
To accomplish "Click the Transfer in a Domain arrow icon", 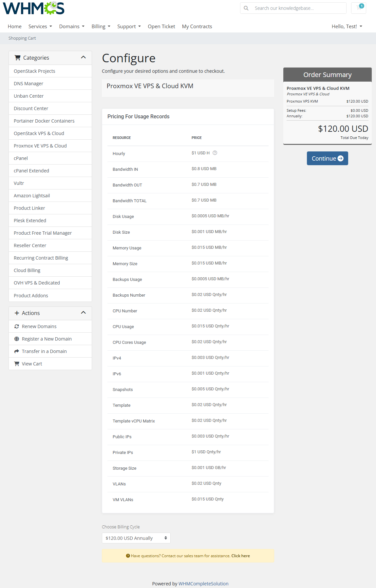I will tap(17, 351).
